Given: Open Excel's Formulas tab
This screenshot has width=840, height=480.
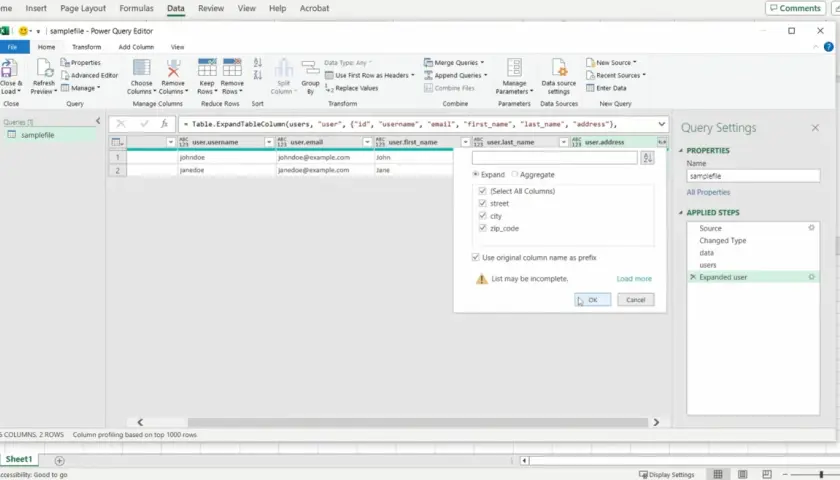Looking at the screenshot, I should 136,9.
